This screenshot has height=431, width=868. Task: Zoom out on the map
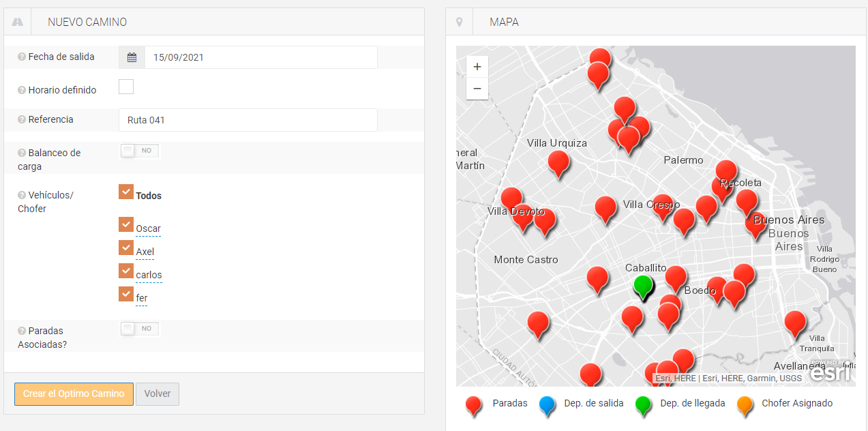[477, 89]
